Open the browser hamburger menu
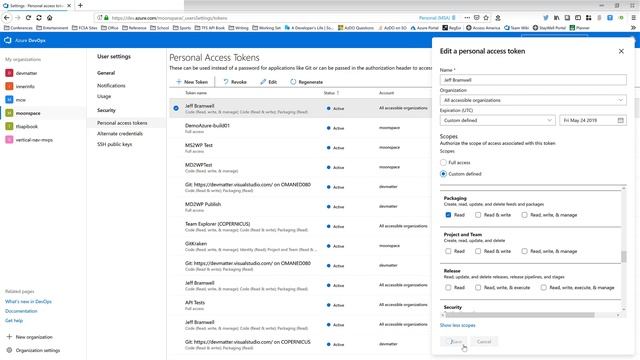The image size is (640, 360). (633, 18)
